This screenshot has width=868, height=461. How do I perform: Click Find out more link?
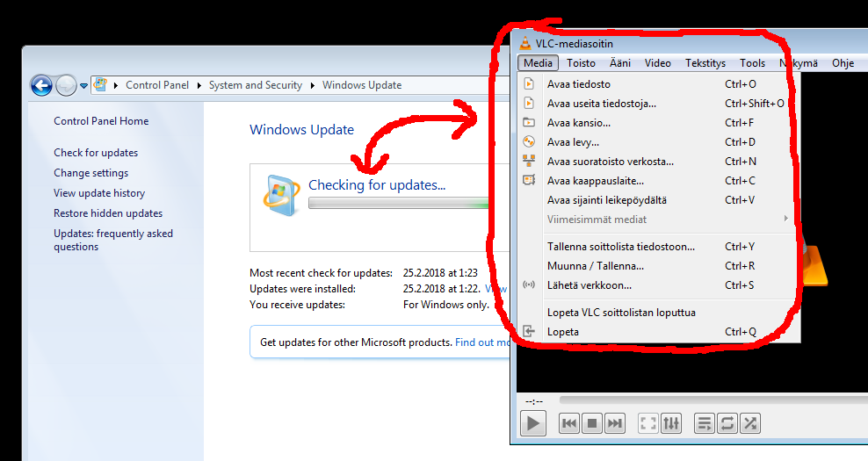pyautogui.click(x=481, y=342)
